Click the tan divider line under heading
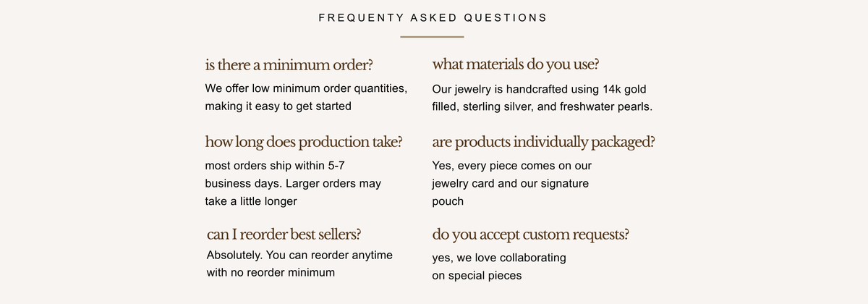Image resolution: width=868 pixels, height=304 pixels. click(432, 36)
